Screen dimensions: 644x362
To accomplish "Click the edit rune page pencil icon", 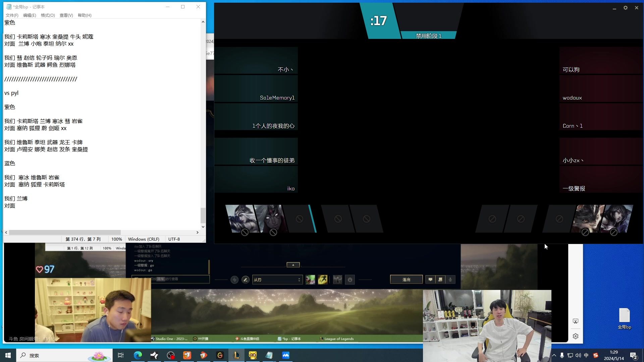I will pyautogui.click(x=246, y=280).
